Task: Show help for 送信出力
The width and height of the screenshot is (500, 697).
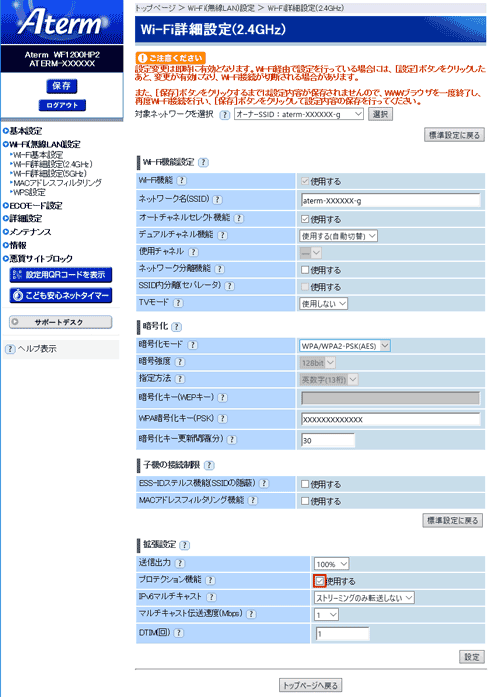Action: 180,563
